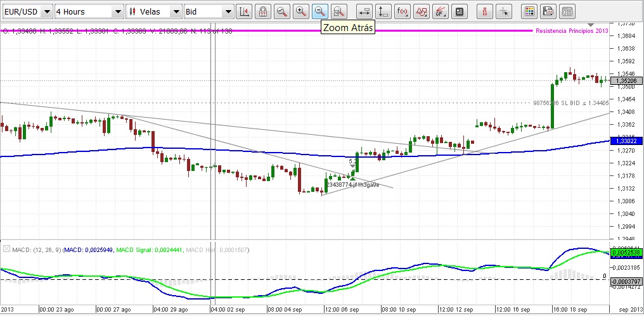Click the save chart floppy disk icon
This screenshot has height=316, width=644.
click(x=548, y=11)
